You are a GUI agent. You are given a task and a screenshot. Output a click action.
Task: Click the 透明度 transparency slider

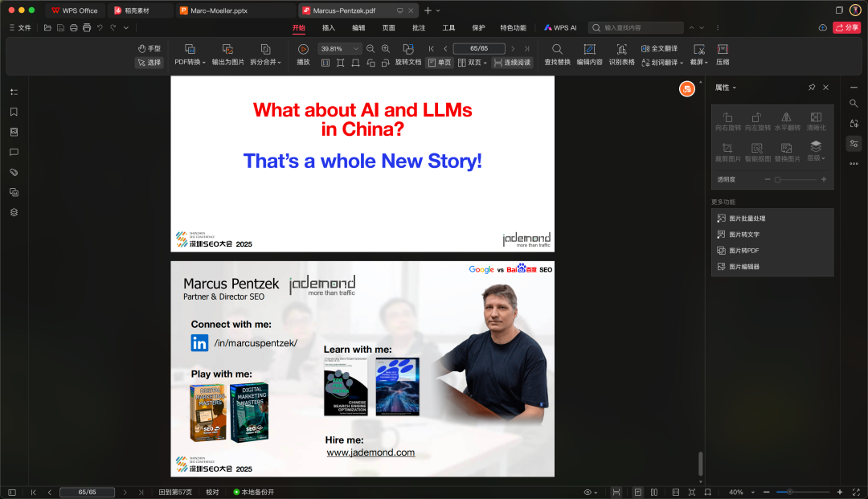[x=796, y=180]
